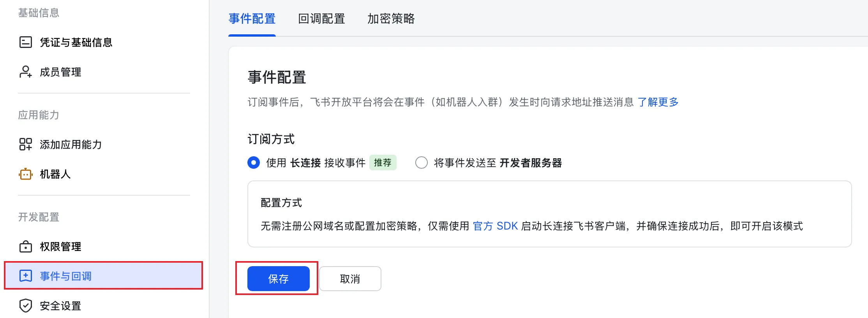Open 成员管理 in the sidebar

(60, 72)
